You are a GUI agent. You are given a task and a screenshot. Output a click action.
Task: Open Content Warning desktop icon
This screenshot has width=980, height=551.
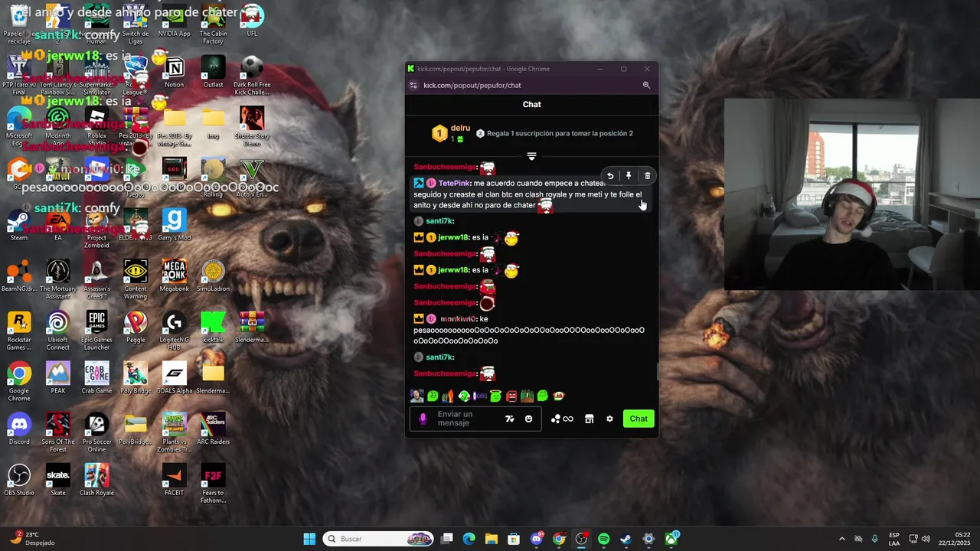[136, 279]
